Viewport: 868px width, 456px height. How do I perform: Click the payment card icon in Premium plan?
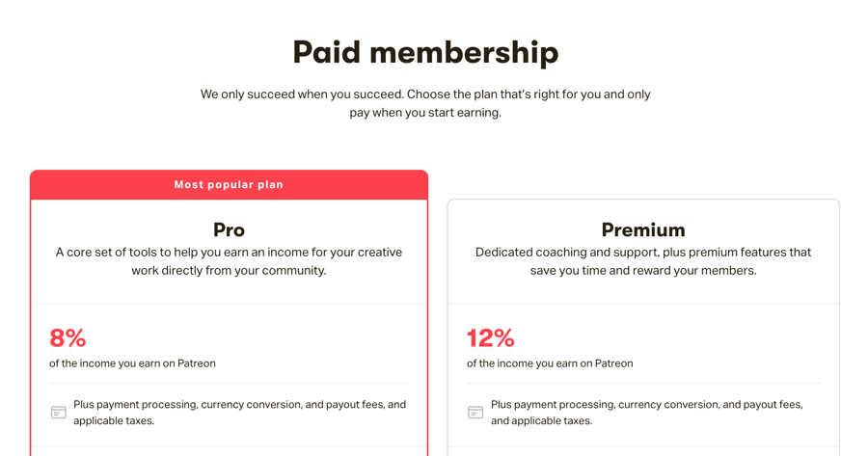point(475,413)
